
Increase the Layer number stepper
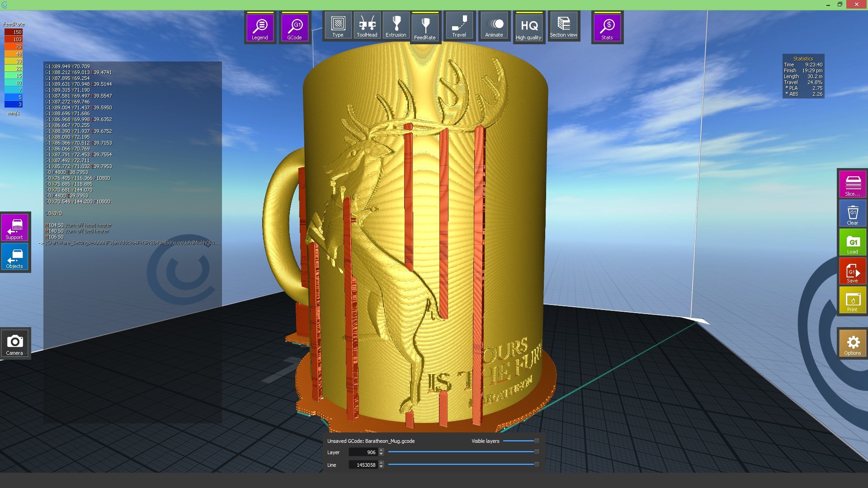[x=381, y=450]
